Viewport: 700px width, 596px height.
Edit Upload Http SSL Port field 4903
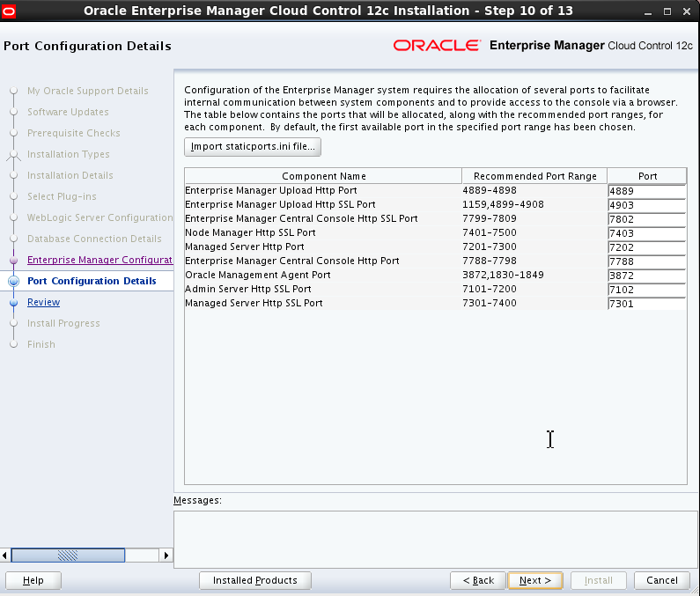[x=646, y=205]
